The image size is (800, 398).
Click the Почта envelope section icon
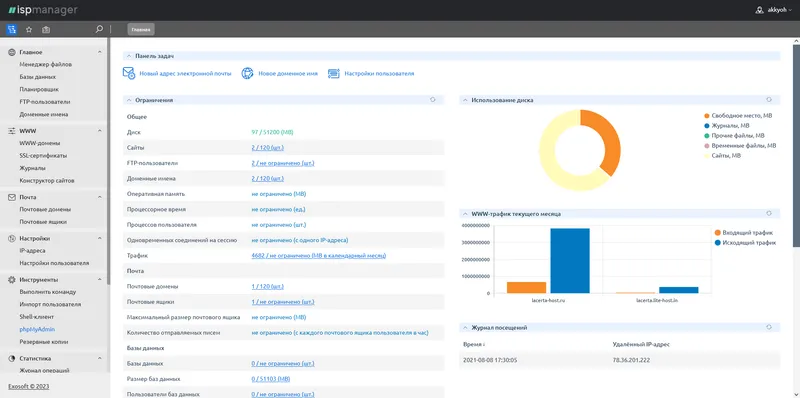(x=12, y=197)
